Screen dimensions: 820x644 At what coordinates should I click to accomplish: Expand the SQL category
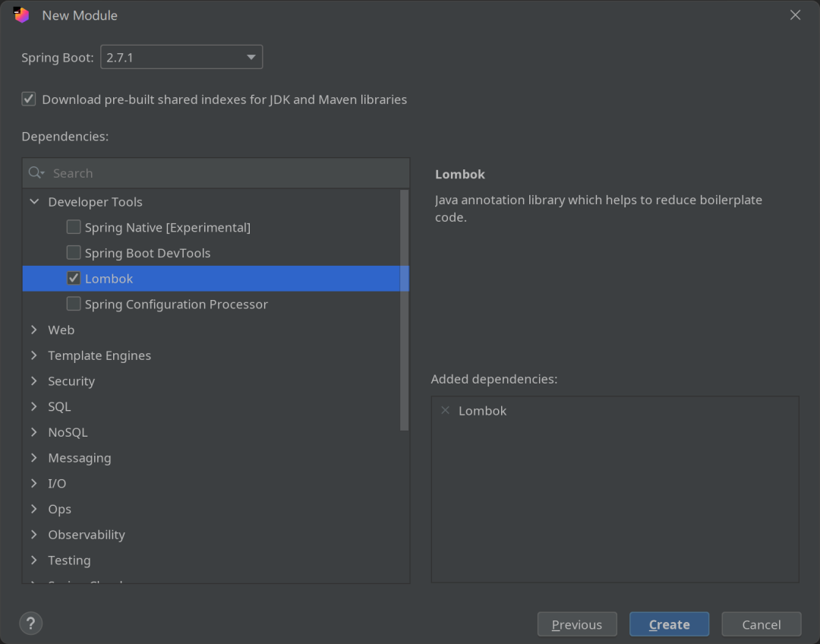coord(34,406)
